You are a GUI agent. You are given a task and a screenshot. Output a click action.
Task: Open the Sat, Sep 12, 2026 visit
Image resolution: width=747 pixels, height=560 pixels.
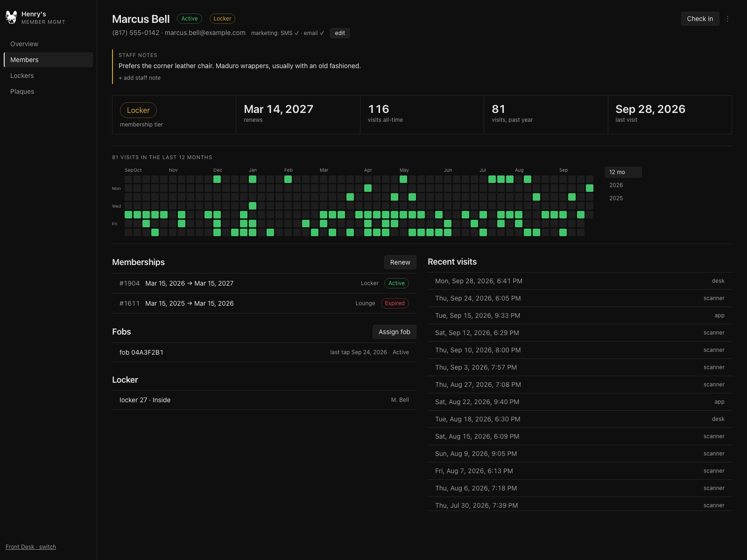click(x=580, y=333)
